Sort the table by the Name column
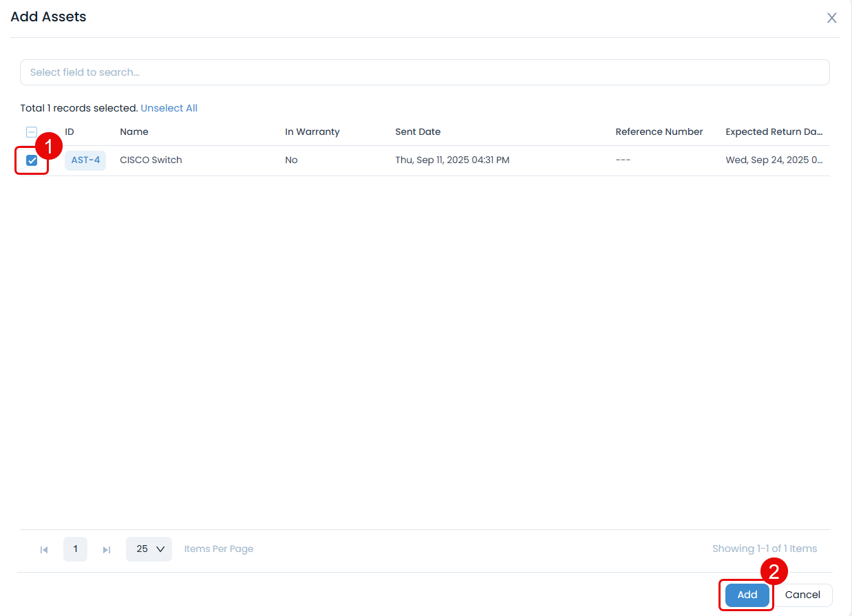852x616 pixels. [x=134, y=131]
